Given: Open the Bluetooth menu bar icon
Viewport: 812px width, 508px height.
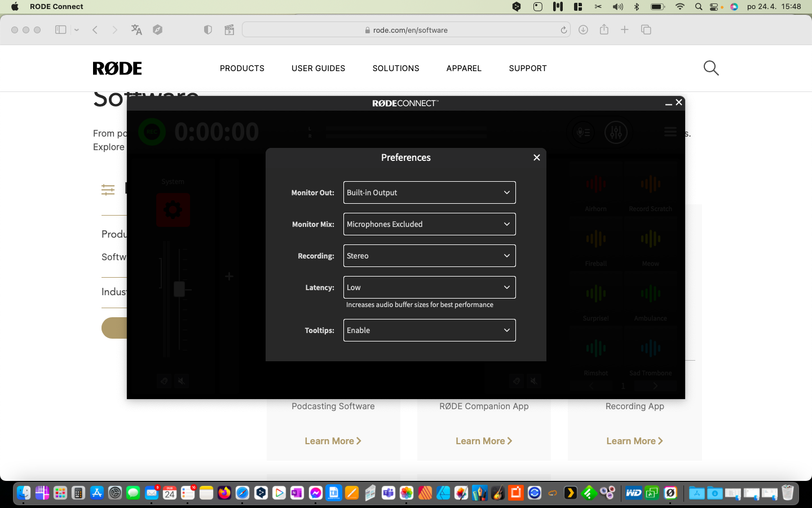Looking at the screenshot, I should tap(637, 7).
